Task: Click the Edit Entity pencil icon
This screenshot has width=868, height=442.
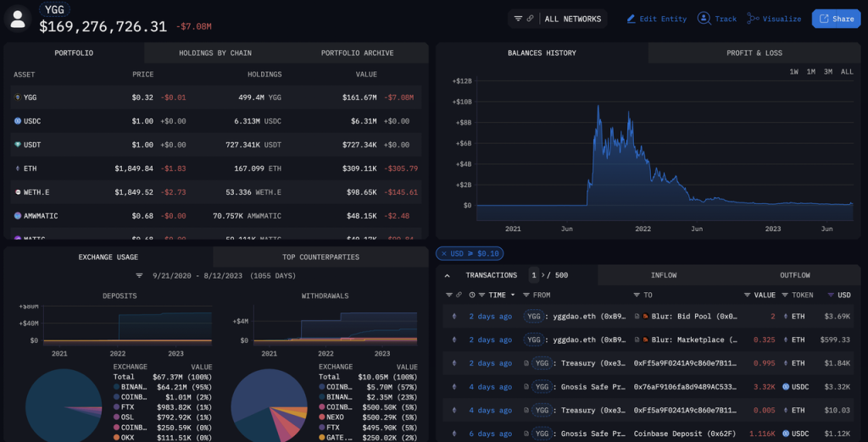Action: [x=631, y=19]
